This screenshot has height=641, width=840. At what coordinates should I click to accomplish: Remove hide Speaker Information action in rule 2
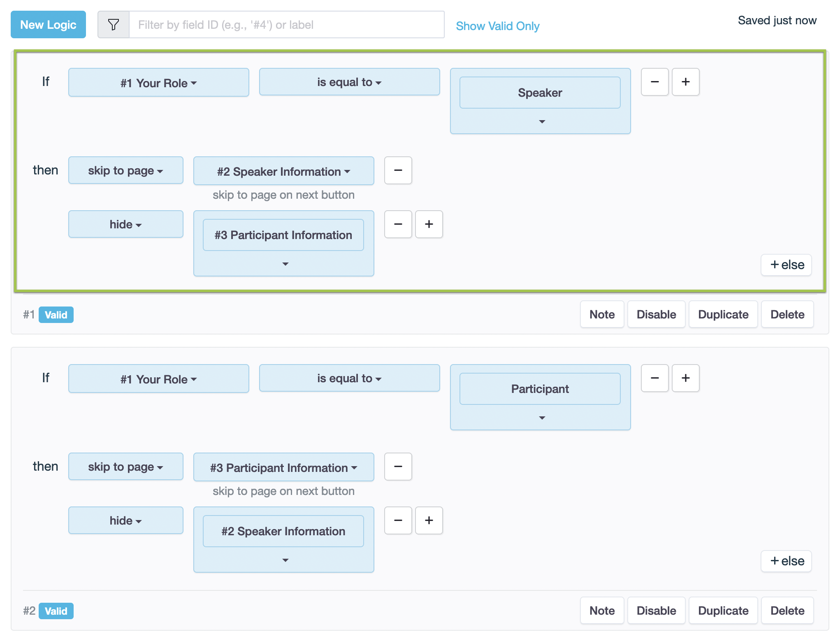[398, 520]
